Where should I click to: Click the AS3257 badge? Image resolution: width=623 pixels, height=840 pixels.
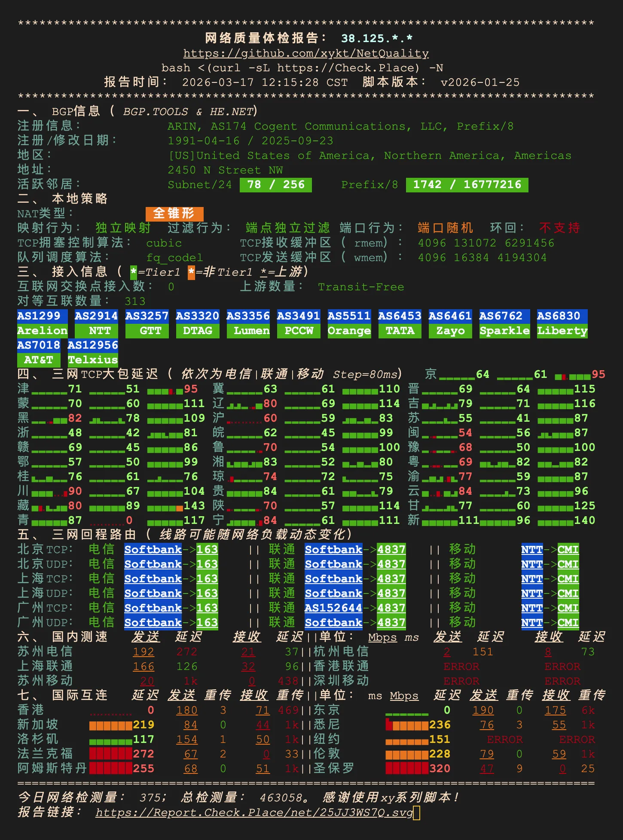click(147, 316)
